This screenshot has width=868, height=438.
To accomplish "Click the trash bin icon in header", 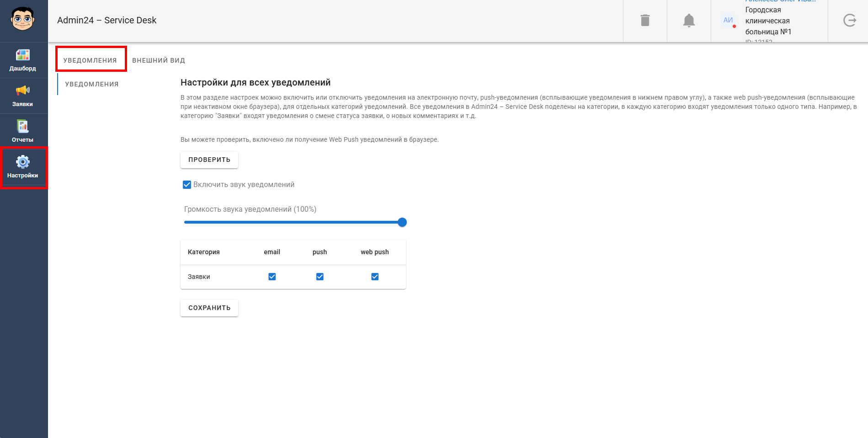I will coord(645,21).
